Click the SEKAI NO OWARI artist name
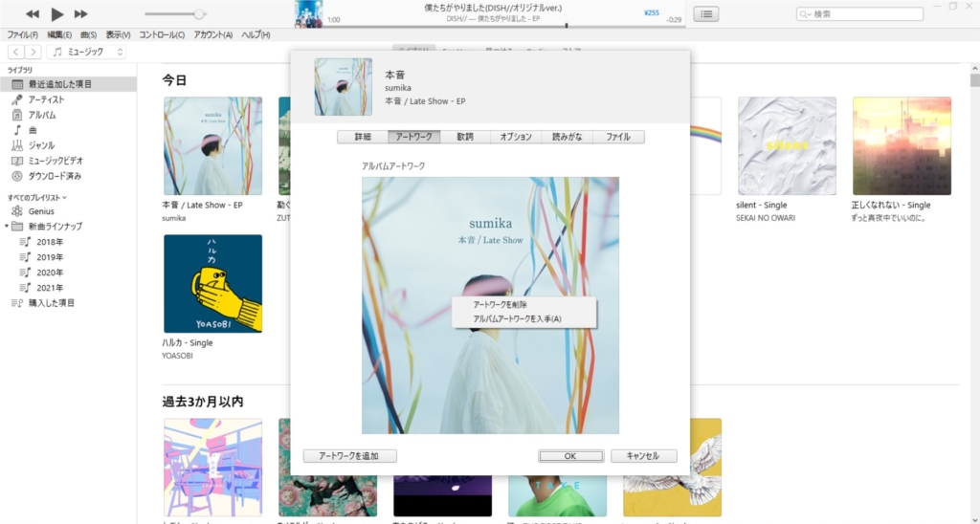The height and width of the screenshot is (524, 980). 766,218
